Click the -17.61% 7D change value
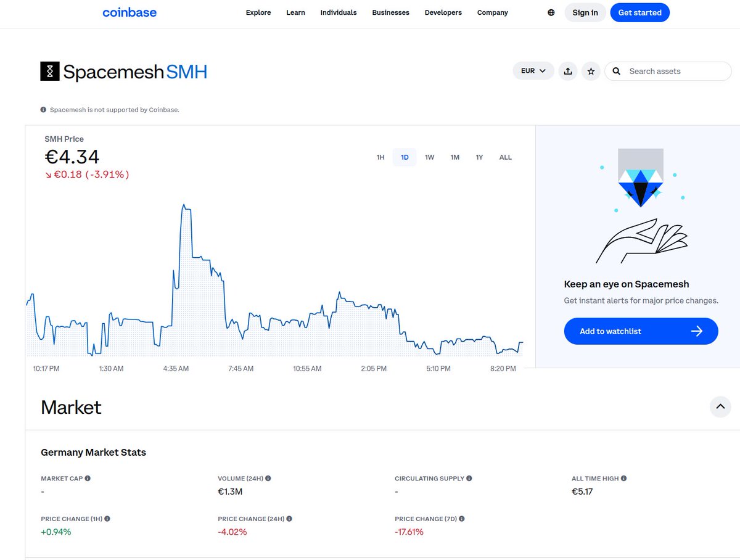The height and width of the screenshot is (560, 740). click(409, 532)
